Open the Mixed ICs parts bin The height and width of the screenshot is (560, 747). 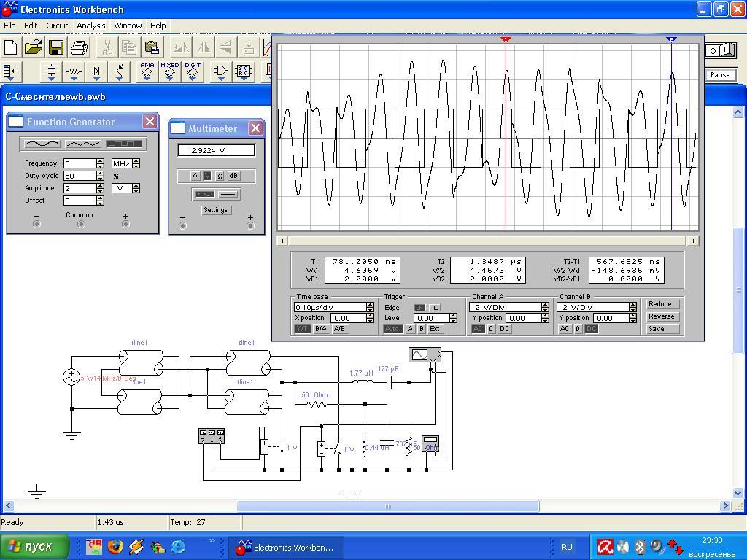[x=169, y=71]
